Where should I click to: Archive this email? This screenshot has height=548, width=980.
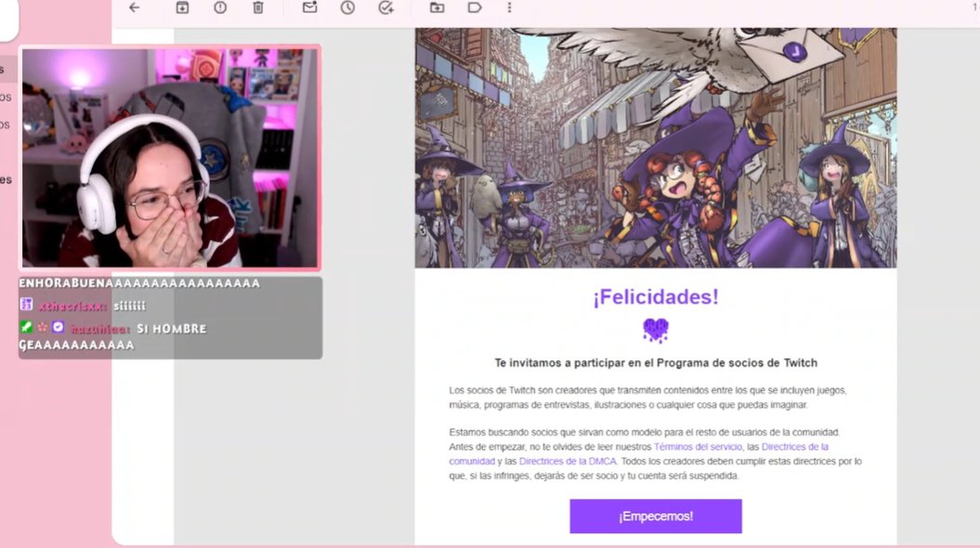[x=182, y=7]
